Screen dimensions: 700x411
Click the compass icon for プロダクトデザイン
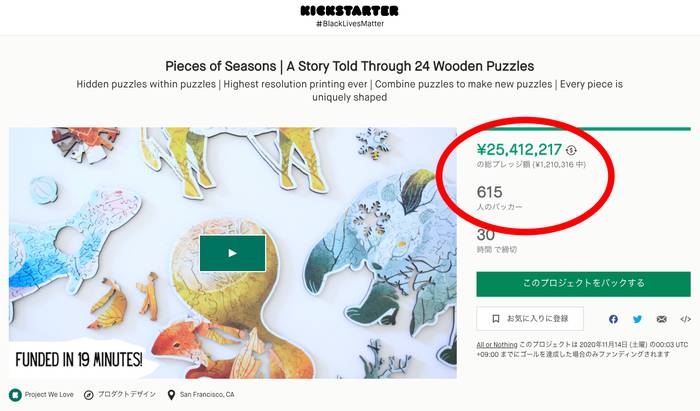89,395
